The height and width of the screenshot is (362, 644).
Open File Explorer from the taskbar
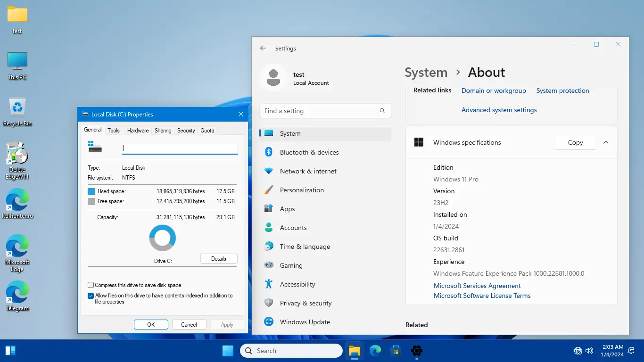click(355, 351)
